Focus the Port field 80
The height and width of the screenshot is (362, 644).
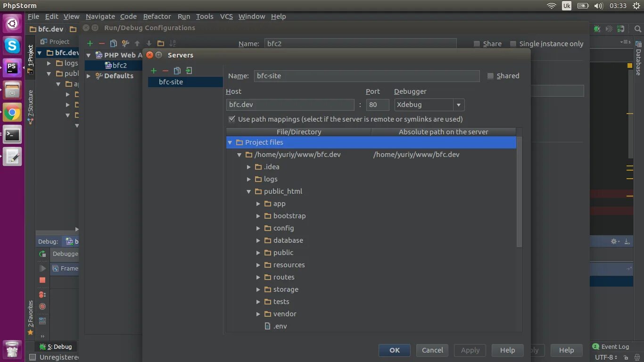(x=378, y=105)
